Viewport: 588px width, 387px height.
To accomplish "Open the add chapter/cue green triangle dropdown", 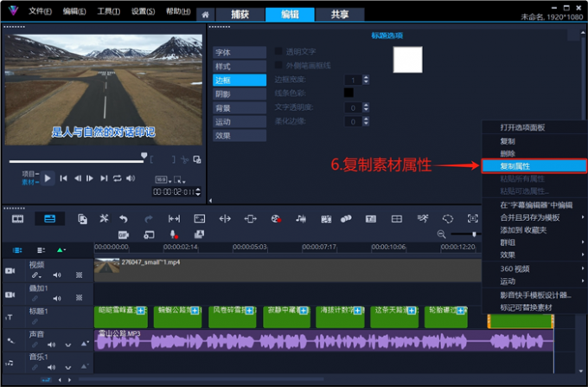I will [61, 250].
